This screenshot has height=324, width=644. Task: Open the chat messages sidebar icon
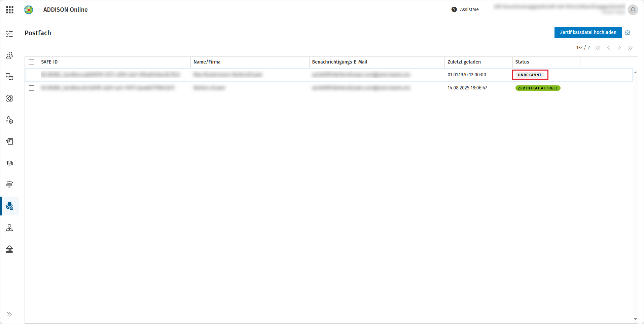(x=9, y=77)
